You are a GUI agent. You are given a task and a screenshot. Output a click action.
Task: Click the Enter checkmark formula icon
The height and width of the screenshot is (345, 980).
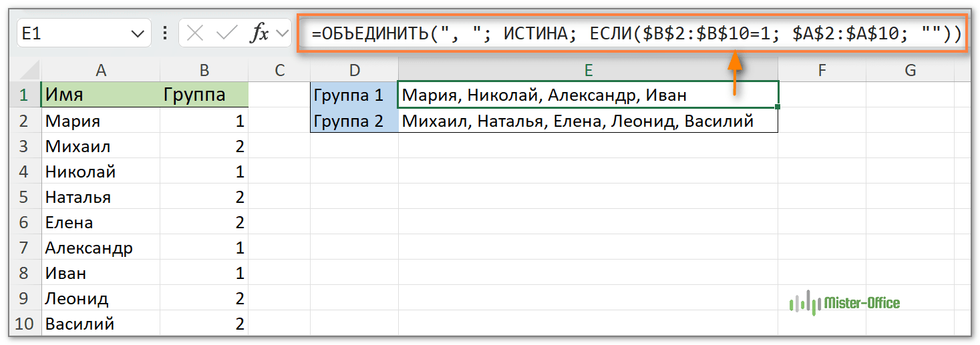(226, 33)
